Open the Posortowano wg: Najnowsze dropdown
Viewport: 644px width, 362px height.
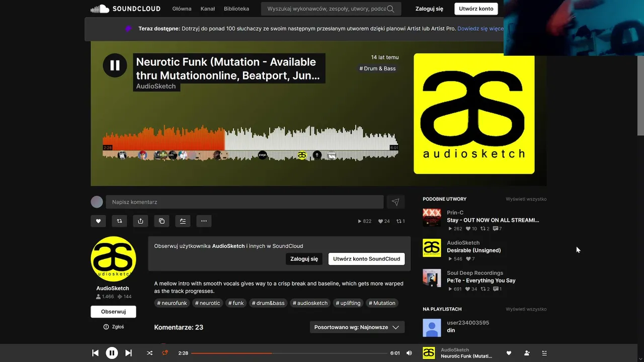pyautogui.click(x=357, y=327)
